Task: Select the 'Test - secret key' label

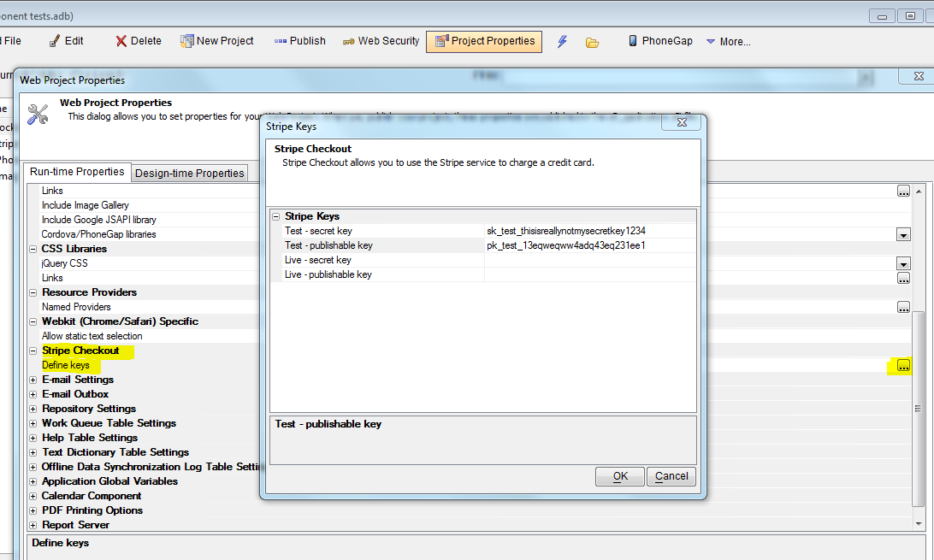Action: tap(318, 231)
